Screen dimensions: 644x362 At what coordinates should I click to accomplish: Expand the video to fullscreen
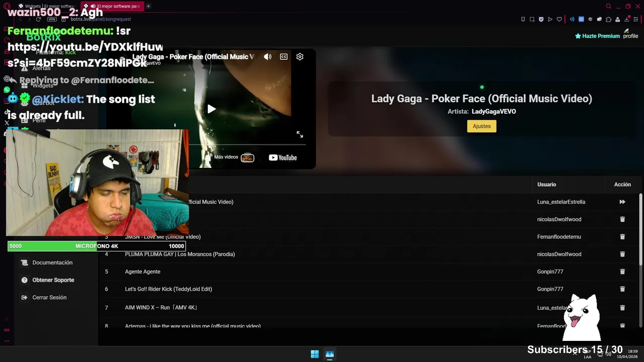click(x=300, y=134)
